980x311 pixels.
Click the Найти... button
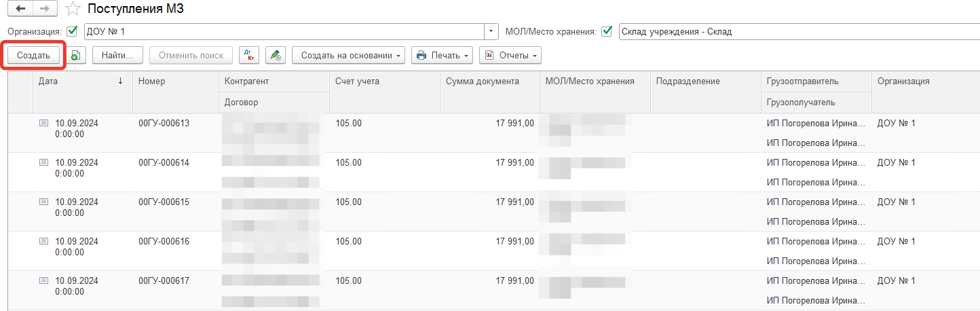point(117,56)
